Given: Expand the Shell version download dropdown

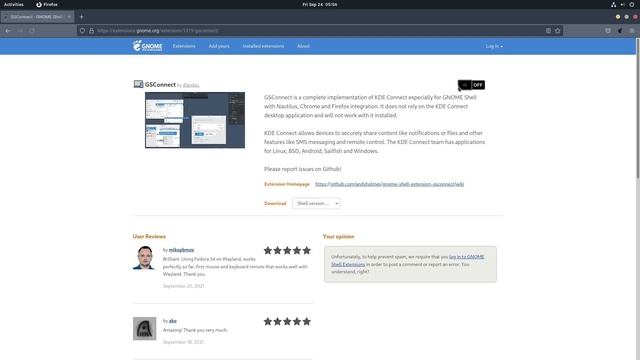Looking at the screenshot, I should tap(316, 203).
